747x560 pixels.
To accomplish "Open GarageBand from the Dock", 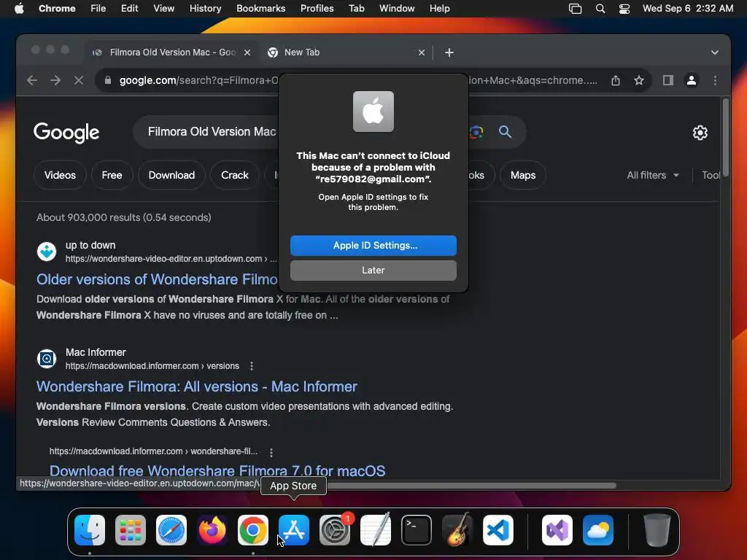I will pyautogui.click(x=457, y=530).
